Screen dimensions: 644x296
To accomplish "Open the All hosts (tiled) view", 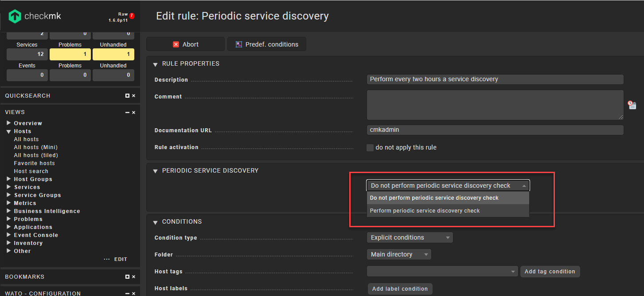I will click(x=36, y=155).
